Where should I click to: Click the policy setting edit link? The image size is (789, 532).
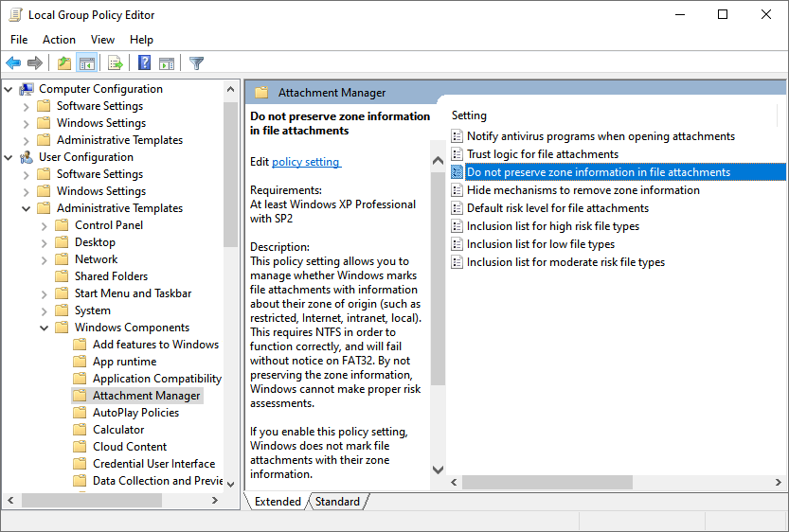307,162
